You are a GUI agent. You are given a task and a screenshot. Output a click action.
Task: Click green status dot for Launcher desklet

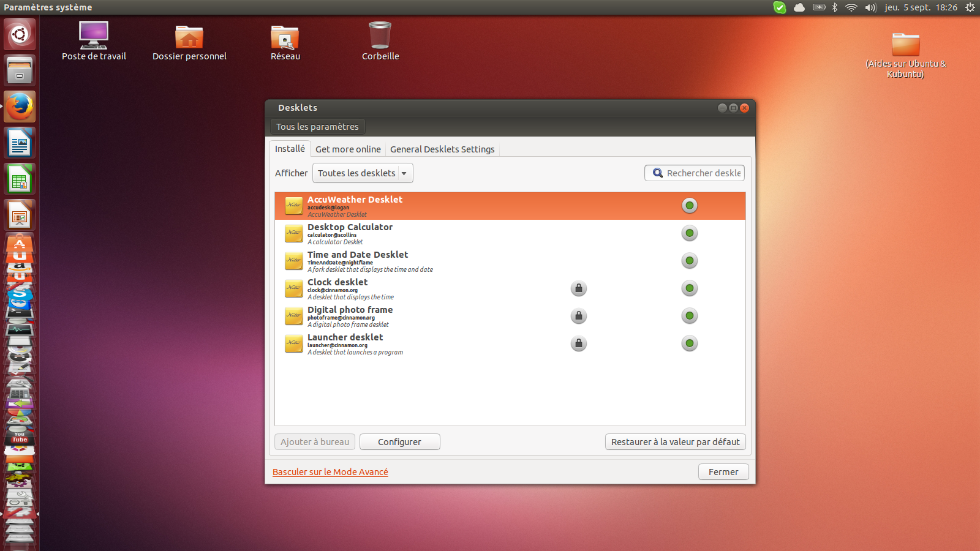690,343
